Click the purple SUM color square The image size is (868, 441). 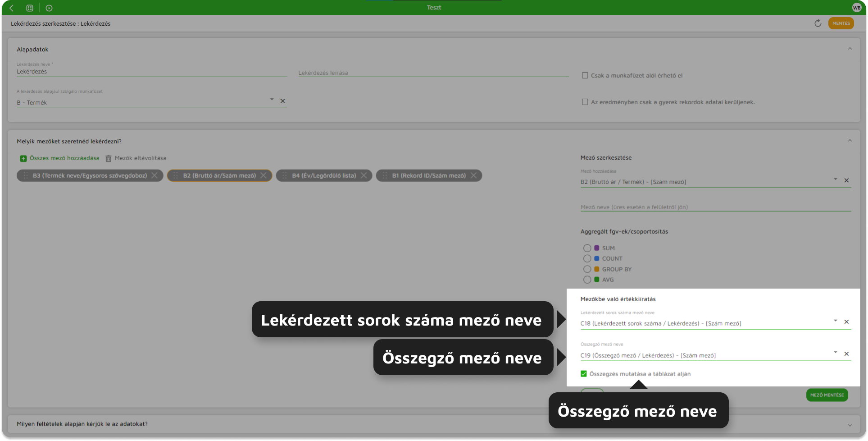pos(597,248)
